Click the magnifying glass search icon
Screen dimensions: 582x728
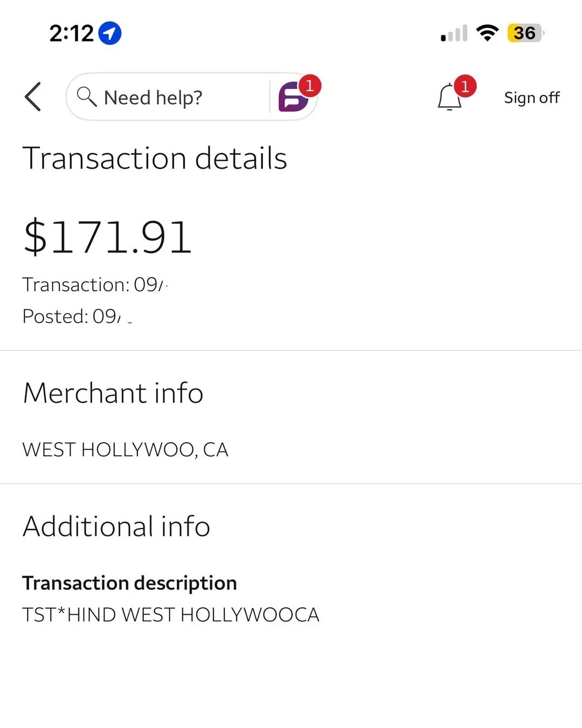coord(86,97)
